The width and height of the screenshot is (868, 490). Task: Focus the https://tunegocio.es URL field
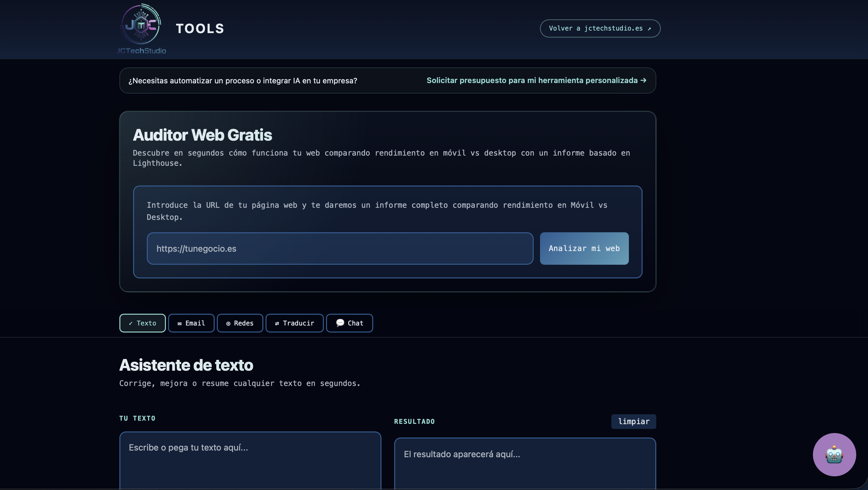pyautogui.click(x=340, y=248)
